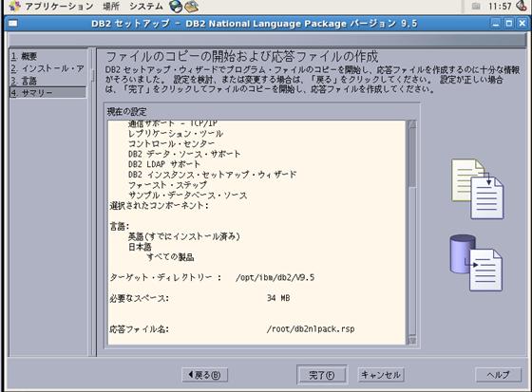Click the 選択されたコンポーネント: label
Viewport: 532px width, 392px height.
click(x=160, y=206)
